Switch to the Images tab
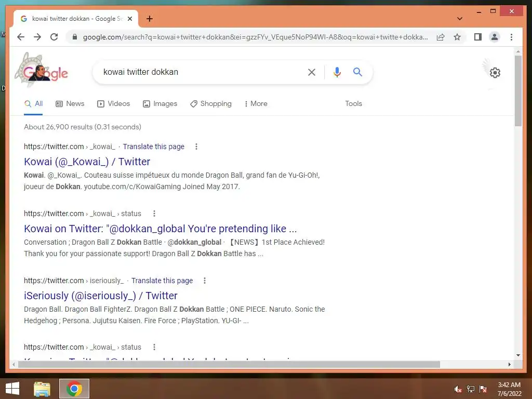The image size is (532, 399). [160, 104]
